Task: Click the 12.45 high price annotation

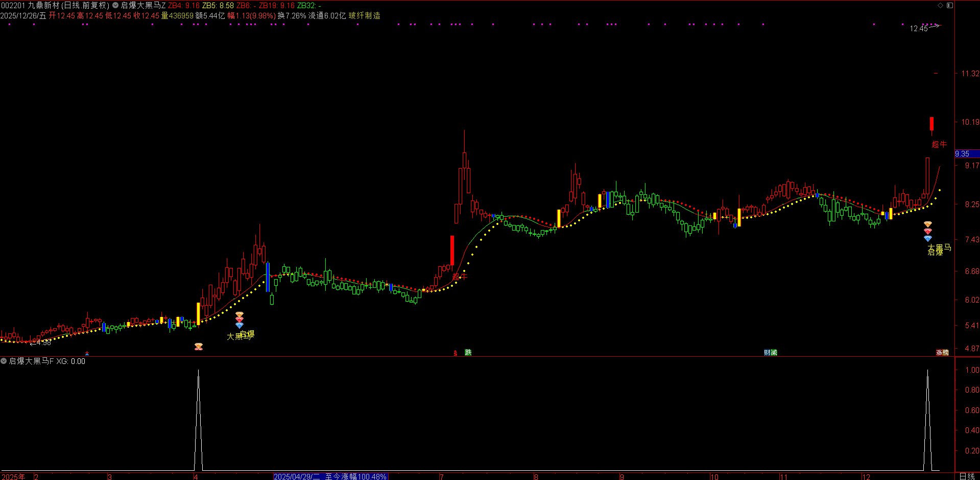Action: point(919,29)
